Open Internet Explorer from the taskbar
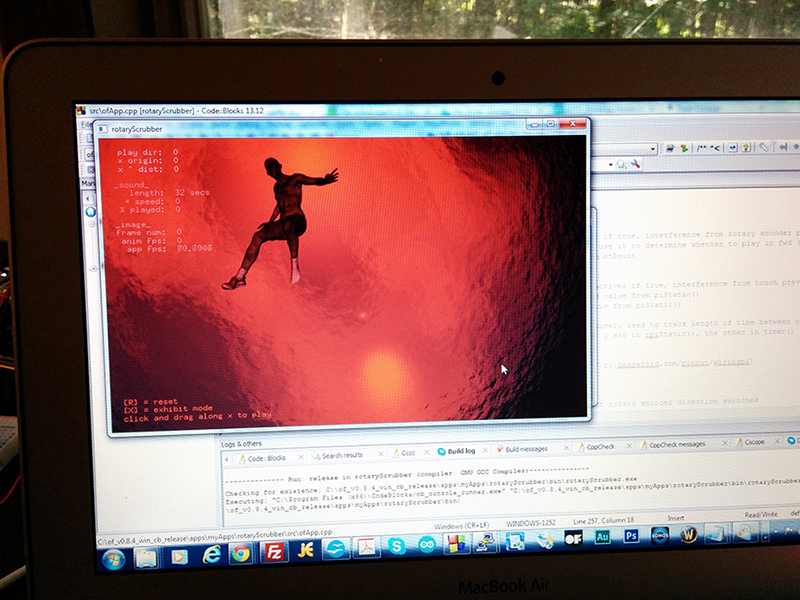This screenshot has width=800, height=600. click(211, 553)
